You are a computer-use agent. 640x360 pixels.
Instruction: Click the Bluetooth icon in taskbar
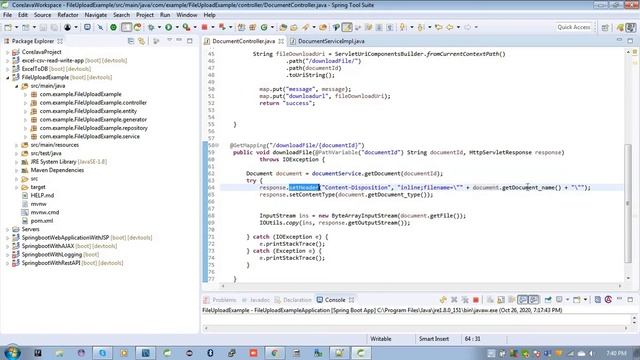[x=210, y=353]
